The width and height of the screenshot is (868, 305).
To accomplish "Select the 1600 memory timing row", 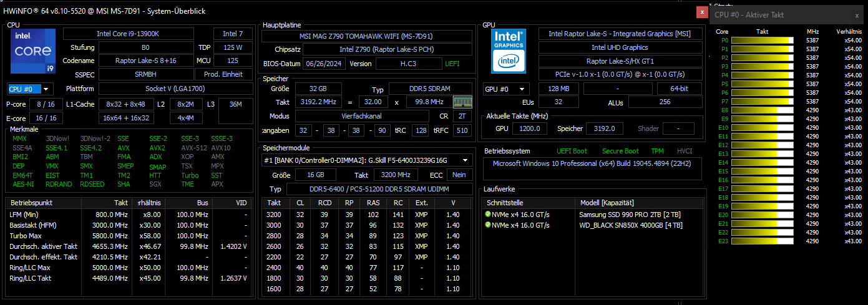I will (x=367, y=289).
